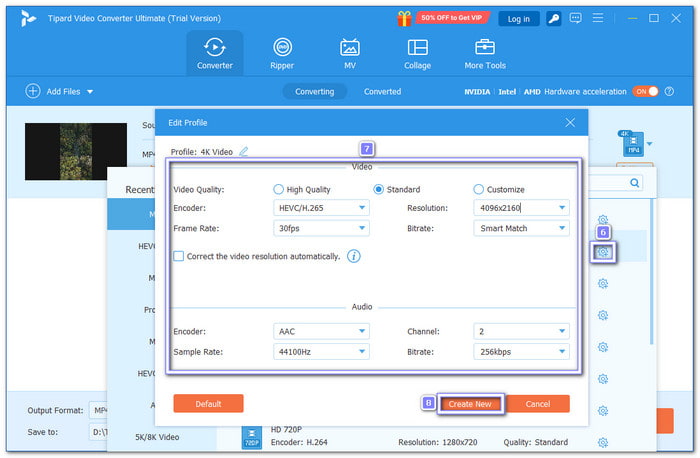Select High Quality video option
Image resolution: width=700 pixels, height=458 pixels.
278,189
